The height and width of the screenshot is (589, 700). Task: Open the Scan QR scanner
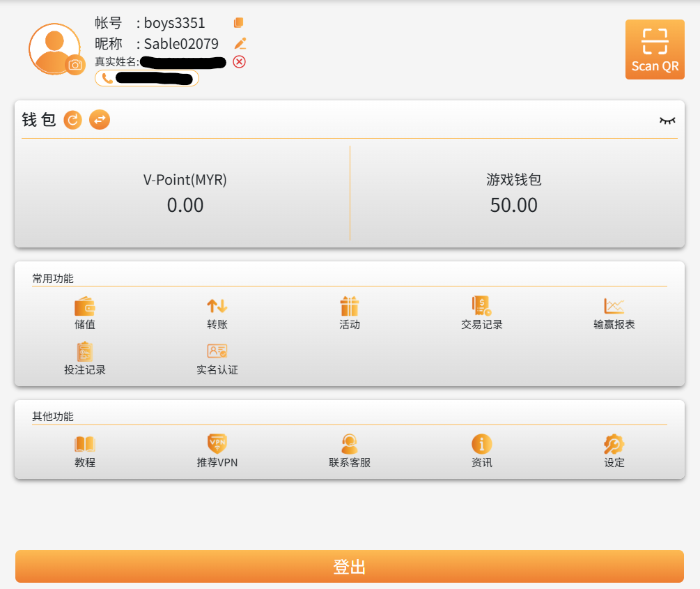pyautogui.click(x=655, y=49)
